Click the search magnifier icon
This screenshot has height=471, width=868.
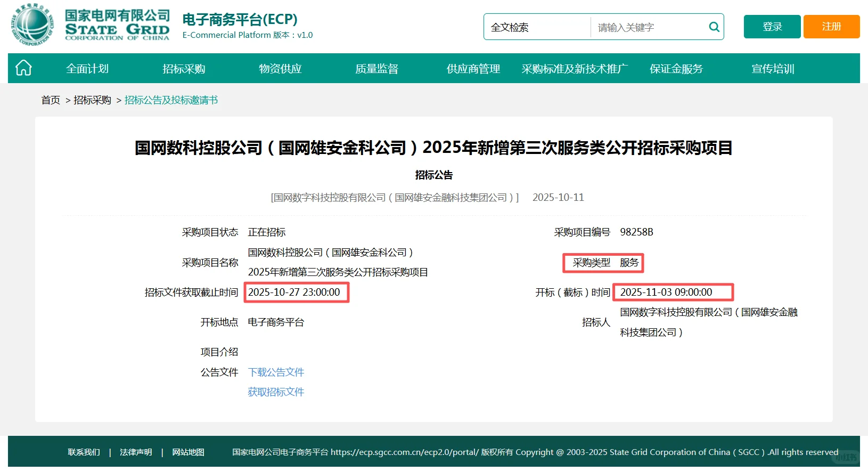click(x=714, y=27)
